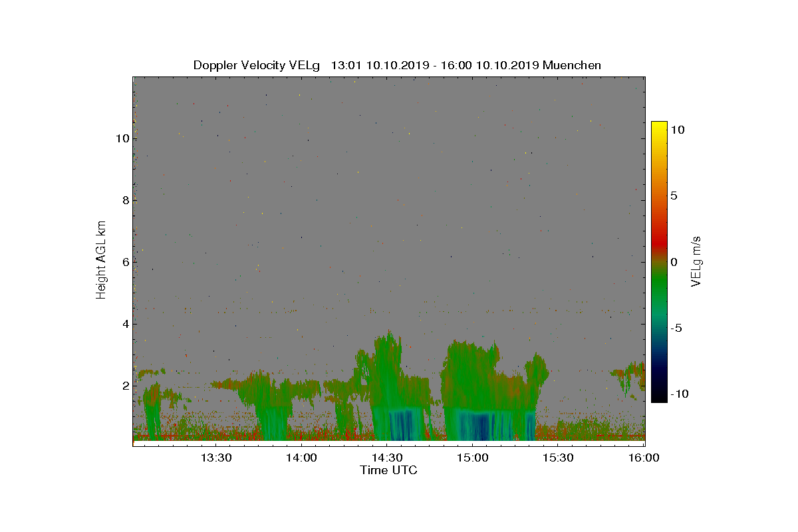Click the 'Time UTC' axis label
Image resolution: width=798 pixels, height=532 pixels.
[388, 470]
